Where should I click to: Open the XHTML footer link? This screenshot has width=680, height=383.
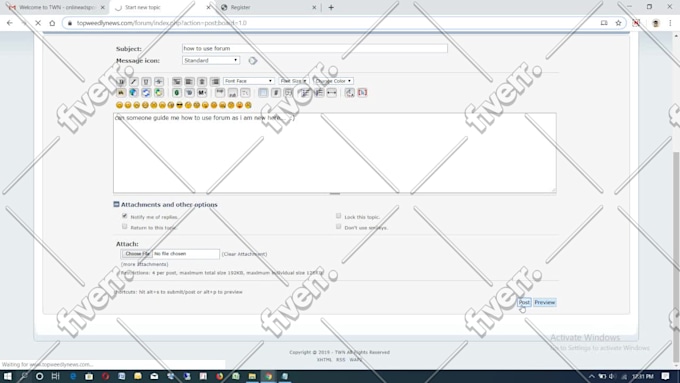[324, 360]
